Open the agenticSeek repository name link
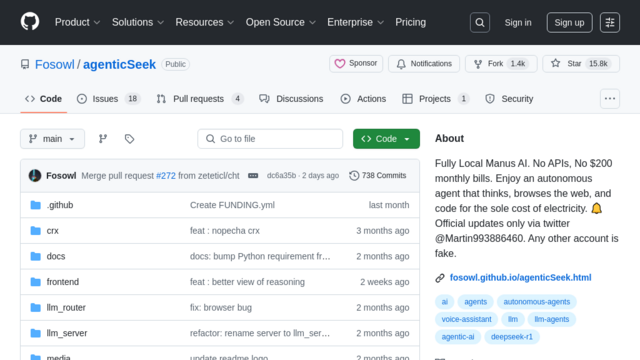The height and width of the screenshot is (360, 640). [119, 64]
